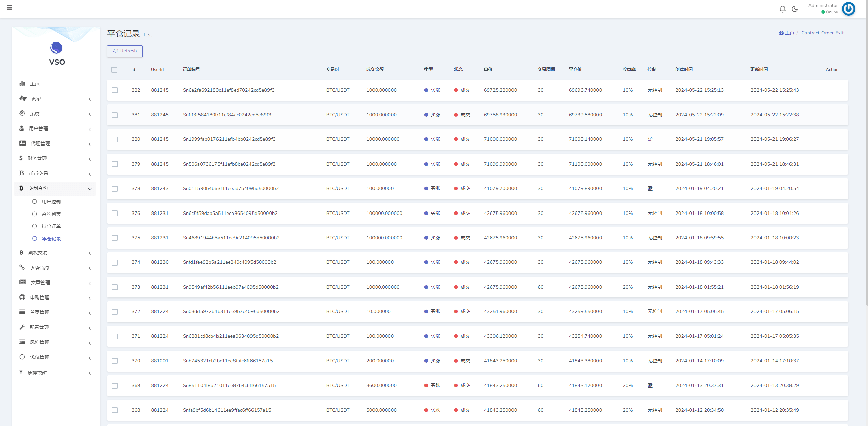Viewport: 868px width, 426px height.
Task: Click the 主页 breadcrumb link top right
Action: [787, 33]
